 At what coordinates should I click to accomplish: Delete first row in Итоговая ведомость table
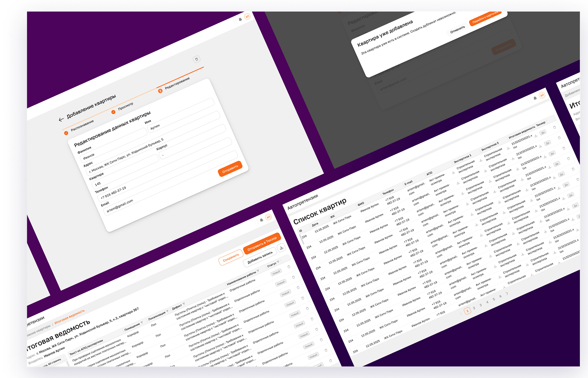pos(289,267)
